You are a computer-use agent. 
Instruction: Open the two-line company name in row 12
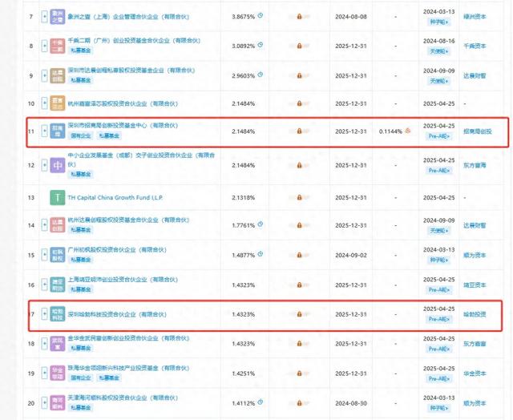coord(141,160)
